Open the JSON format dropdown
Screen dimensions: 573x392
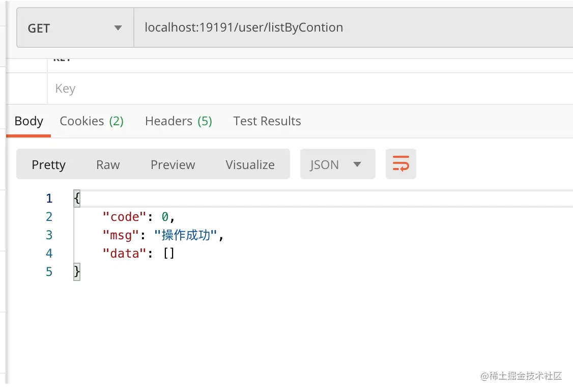(338, 164)
